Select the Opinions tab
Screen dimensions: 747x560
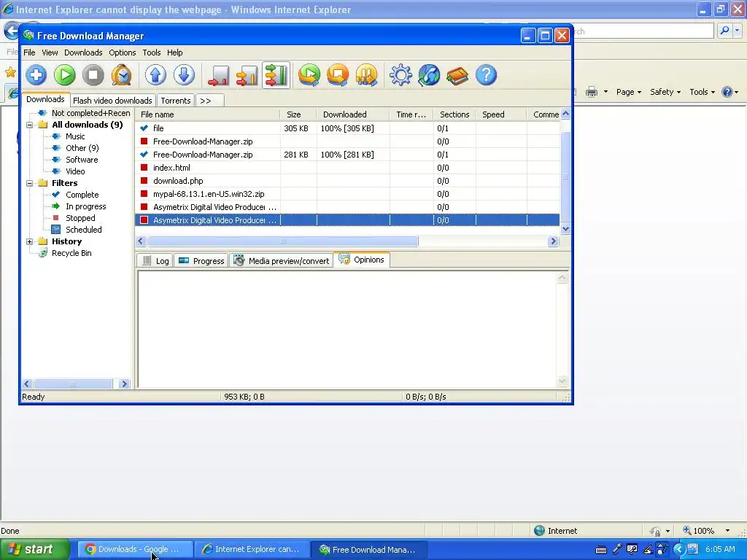(362, 260)
